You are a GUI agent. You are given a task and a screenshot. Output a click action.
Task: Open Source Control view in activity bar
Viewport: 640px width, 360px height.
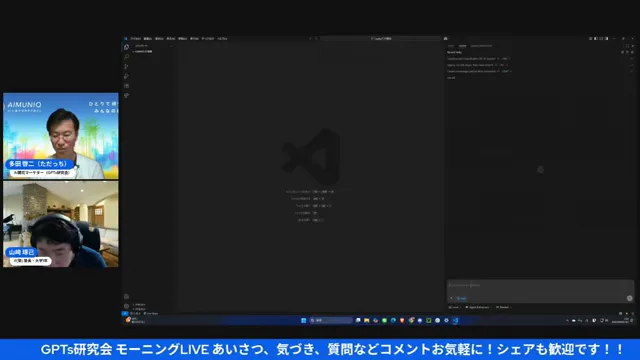click(127, 67)
